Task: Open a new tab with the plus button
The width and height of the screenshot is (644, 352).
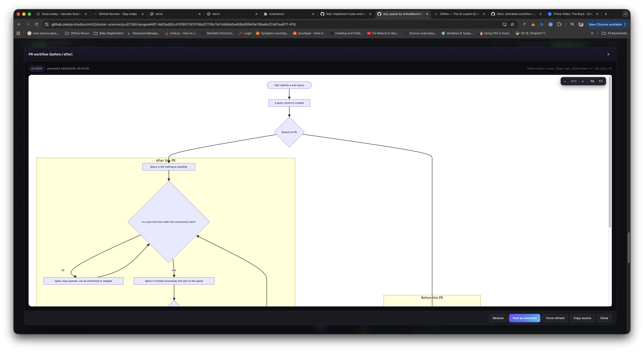Action: click(x=606, y=14)
